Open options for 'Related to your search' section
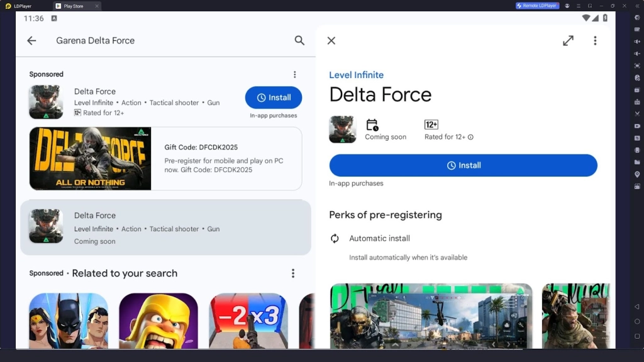 pyautogui.click(x=293, y=273)
